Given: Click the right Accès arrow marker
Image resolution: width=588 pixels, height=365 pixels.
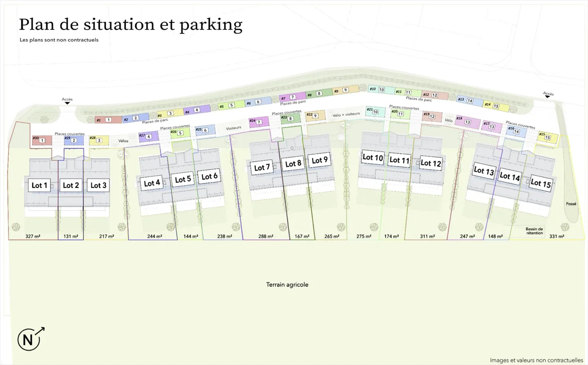Looking at the screenshot, I should coord(548,97).
